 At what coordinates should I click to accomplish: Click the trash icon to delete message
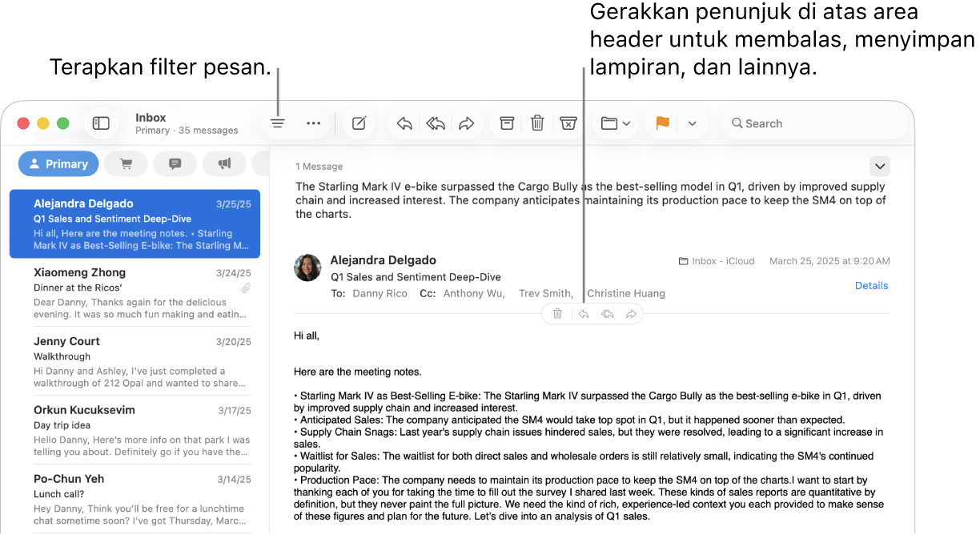point(537,123)
